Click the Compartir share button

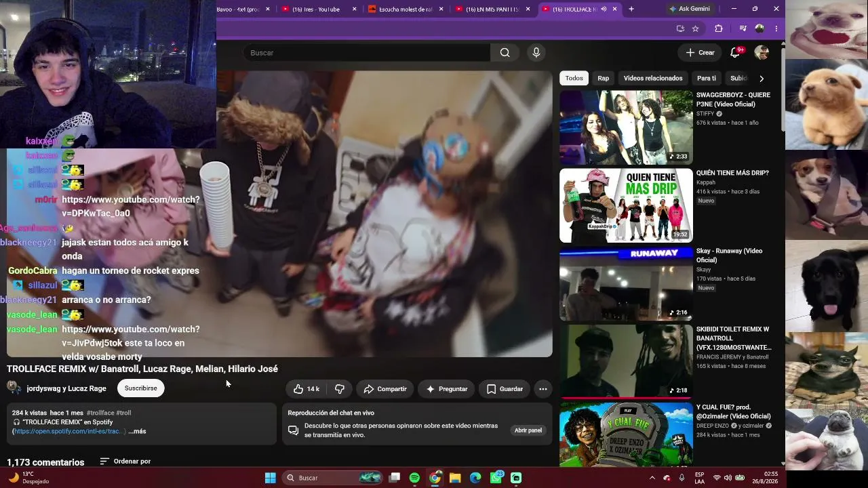pos(384,389)
